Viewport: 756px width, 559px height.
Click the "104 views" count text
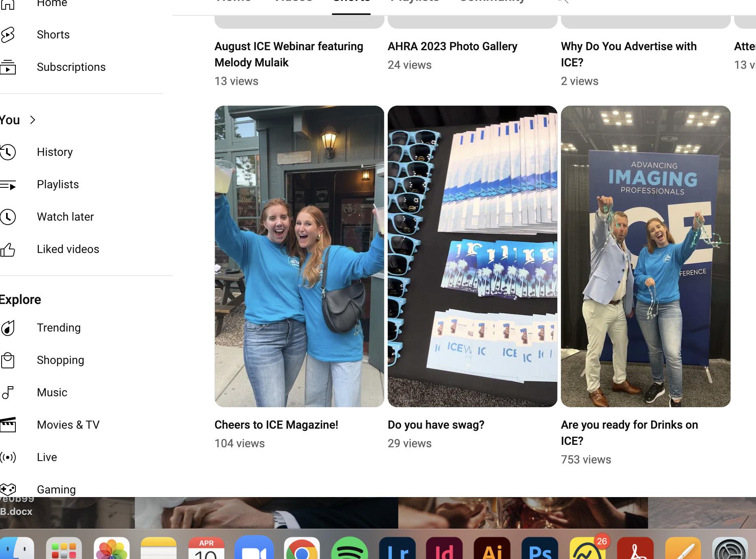coord(240,444)
